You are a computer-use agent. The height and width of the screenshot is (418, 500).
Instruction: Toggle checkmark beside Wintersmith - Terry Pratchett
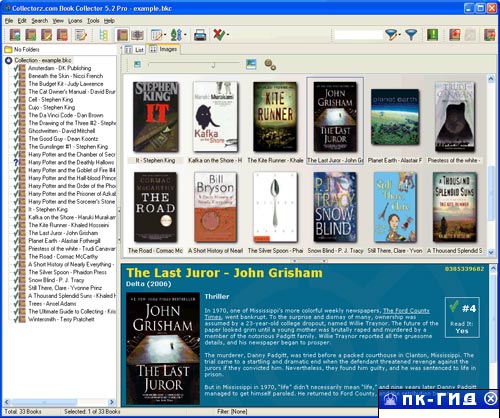pyautogui.click(x=15, y=319)
